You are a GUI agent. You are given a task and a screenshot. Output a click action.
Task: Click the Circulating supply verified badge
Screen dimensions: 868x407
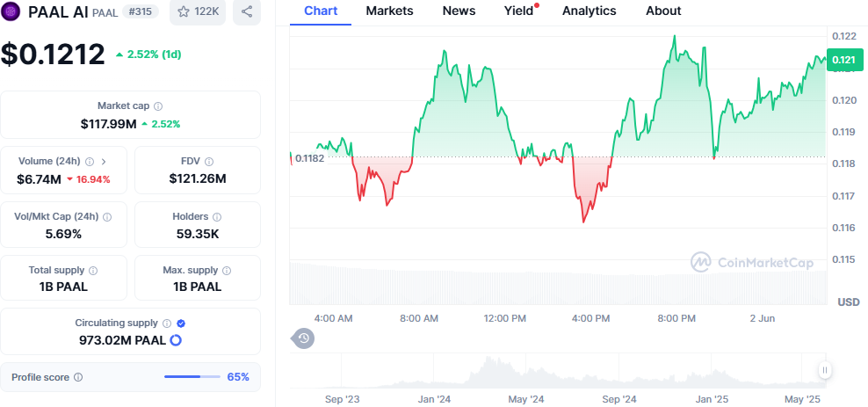coord(181,323)
